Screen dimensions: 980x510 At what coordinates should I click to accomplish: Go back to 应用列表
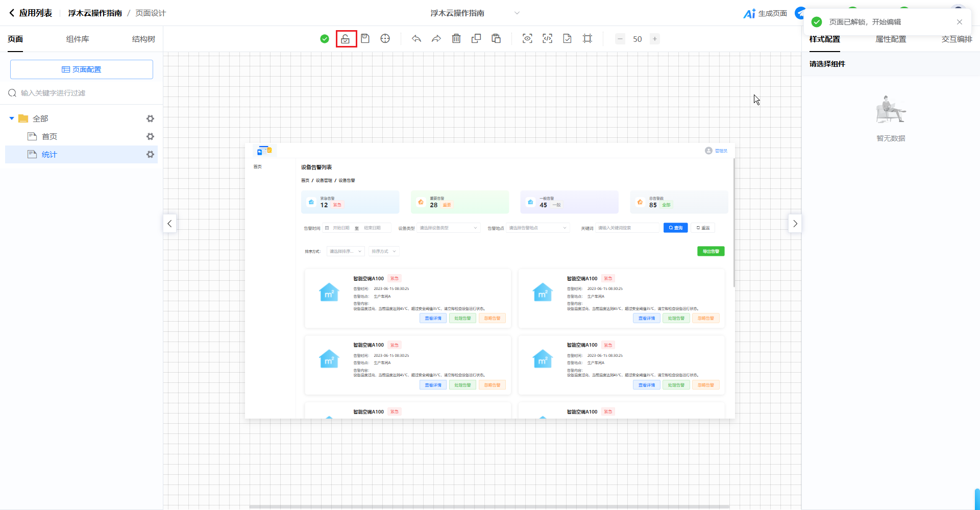tap(31, 13)
